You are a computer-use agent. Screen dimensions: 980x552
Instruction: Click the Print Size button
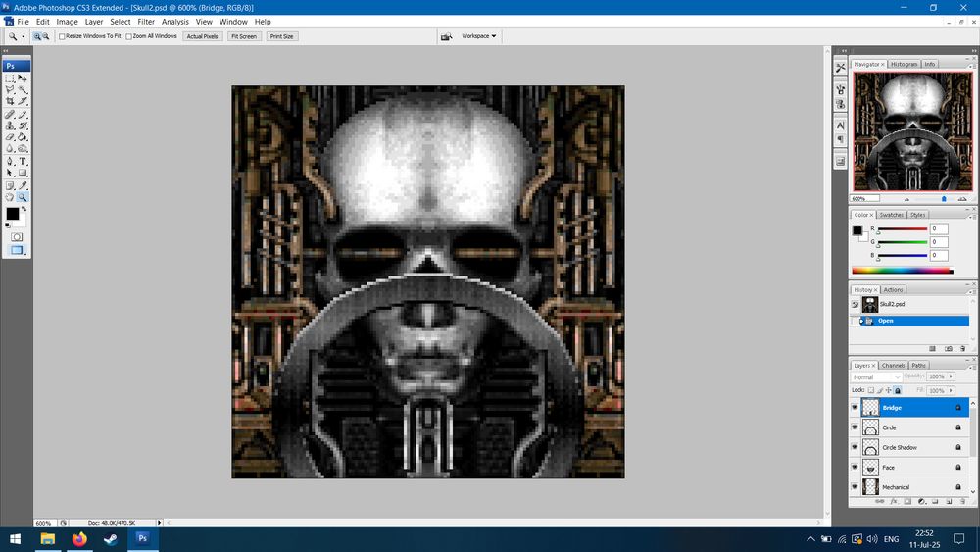click(281, 36)
